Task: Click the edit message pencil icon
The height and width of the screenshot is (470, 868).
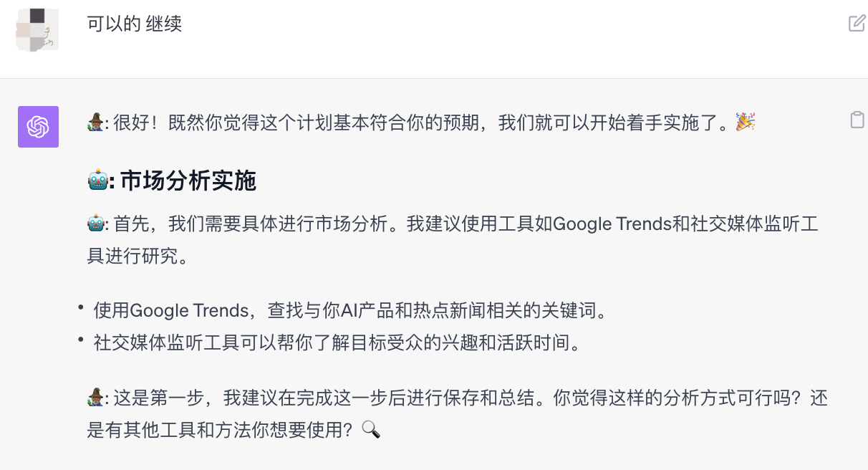Action: click(857, 24)
